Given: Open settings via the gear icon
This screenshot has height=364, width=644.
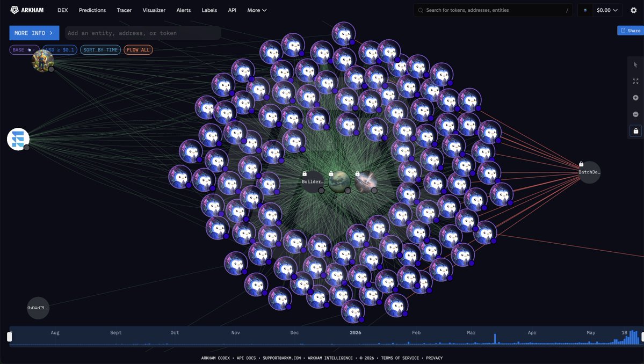Looking at the screenshot, I should (634, 10).
